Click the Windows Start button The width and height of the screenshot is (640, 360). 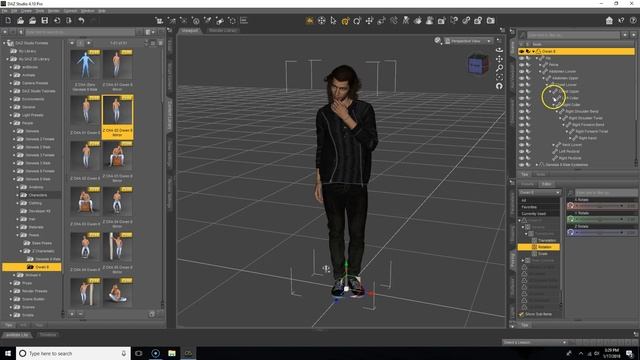click(x=8, y=353)
